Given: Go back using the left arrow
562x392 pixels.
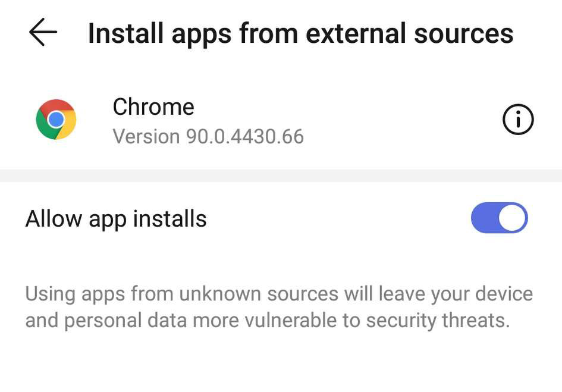Looking at the screenshot, I should coord(43,33).
